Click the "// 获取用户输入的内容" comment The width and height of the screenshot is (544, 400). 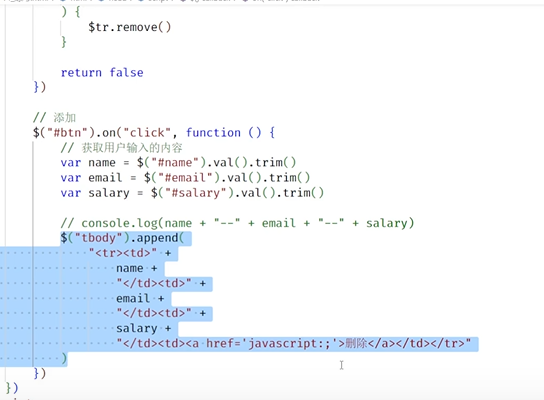tap(121, 148)
